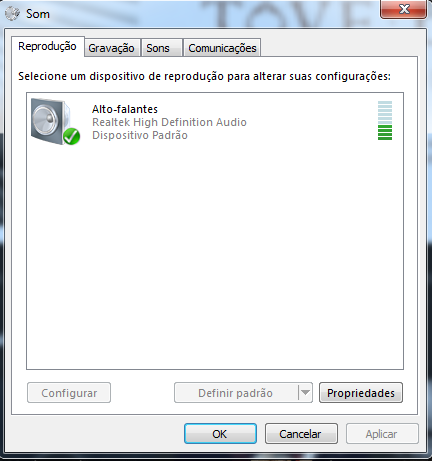Click the Definir padrão button

pyautogui.click(x=236, y=393)
